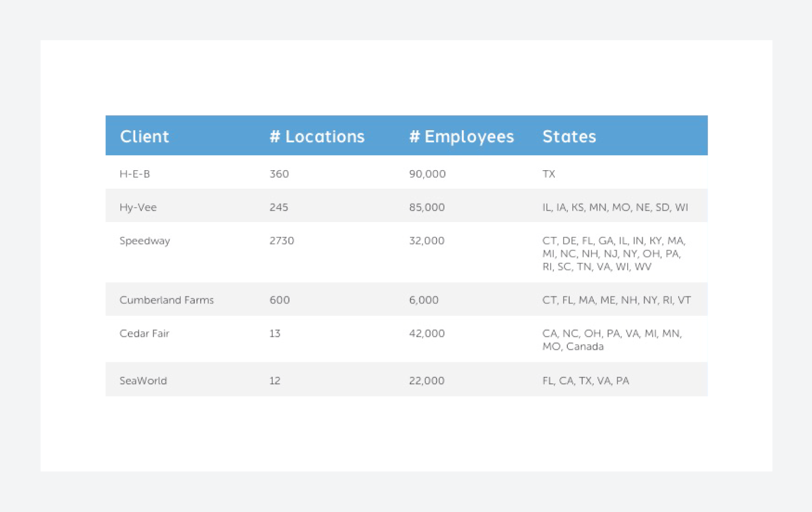
Task: Click the # Employees column header
Action: [461, 136]
